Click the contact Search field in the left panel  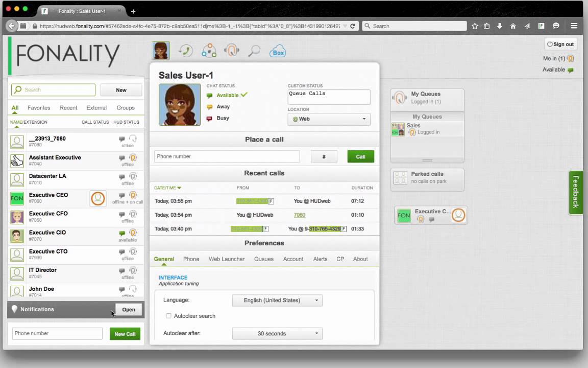tap(53, 90)
